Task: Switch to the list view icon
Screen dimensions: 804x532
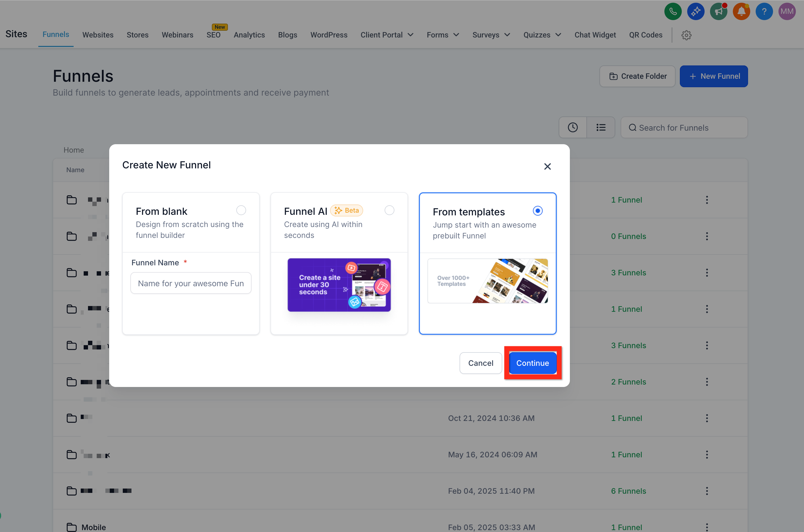Action: (601, 128)
